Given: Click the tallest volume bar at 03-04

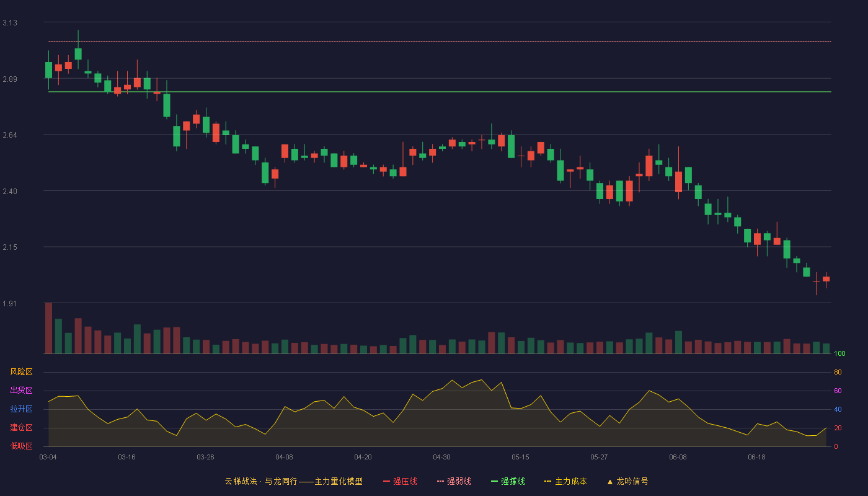Looking at the screenshot, I should click(48, 328).
